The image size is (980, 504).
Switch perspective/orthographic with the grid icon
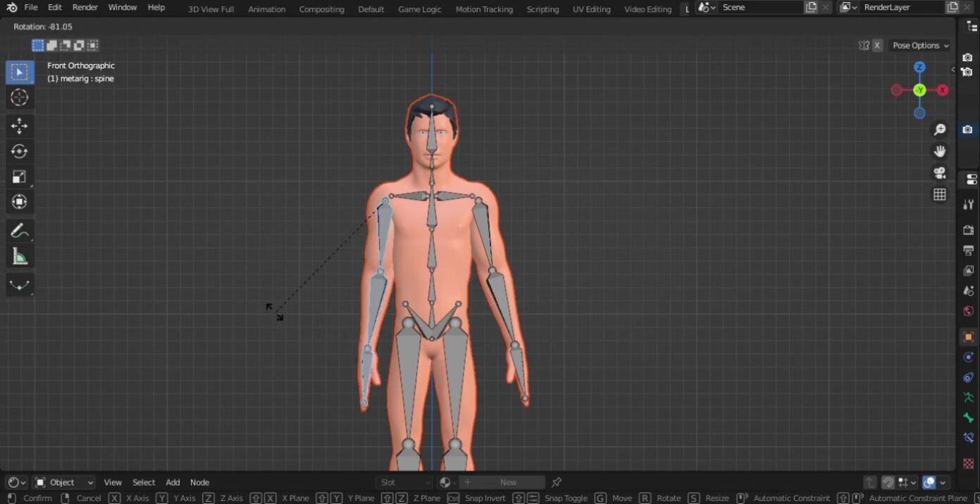tap(939, 195)
